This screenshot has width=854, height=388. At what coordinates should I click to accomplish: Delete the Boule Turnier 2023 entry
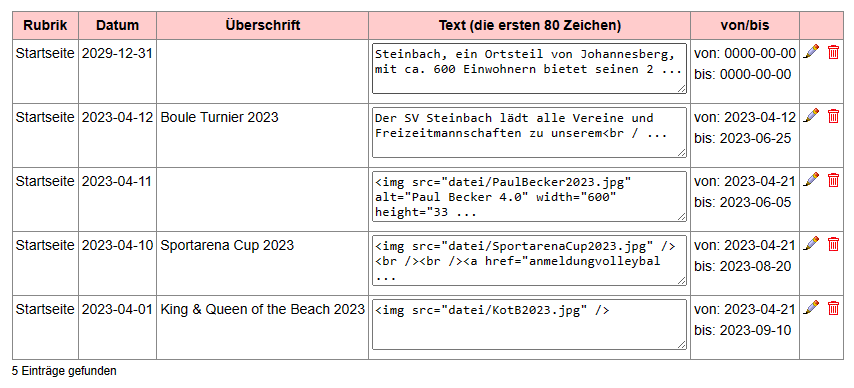[x=833, y=116]
